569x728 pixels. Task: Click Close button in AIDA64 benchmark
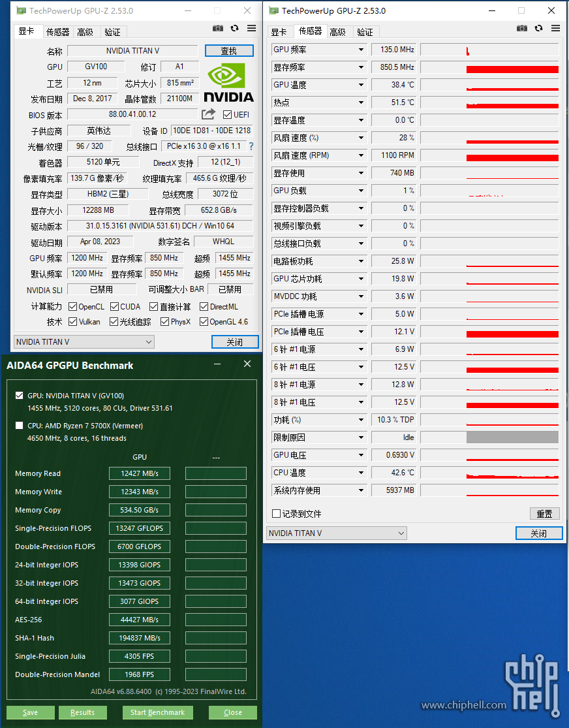(233, 712)
